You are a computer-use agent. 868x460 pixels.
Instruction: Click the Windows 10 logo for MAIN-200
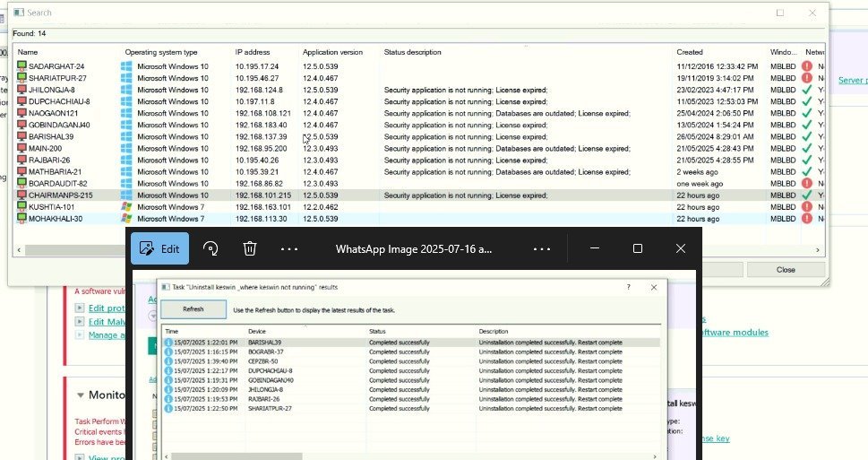click(127, 148)
